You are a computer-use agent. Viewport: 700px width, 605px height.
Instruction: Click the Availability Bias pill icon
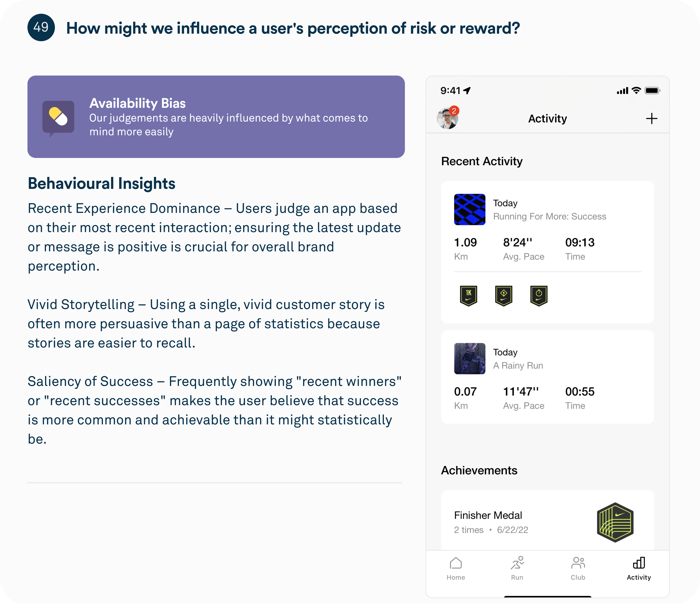[58, 117]
